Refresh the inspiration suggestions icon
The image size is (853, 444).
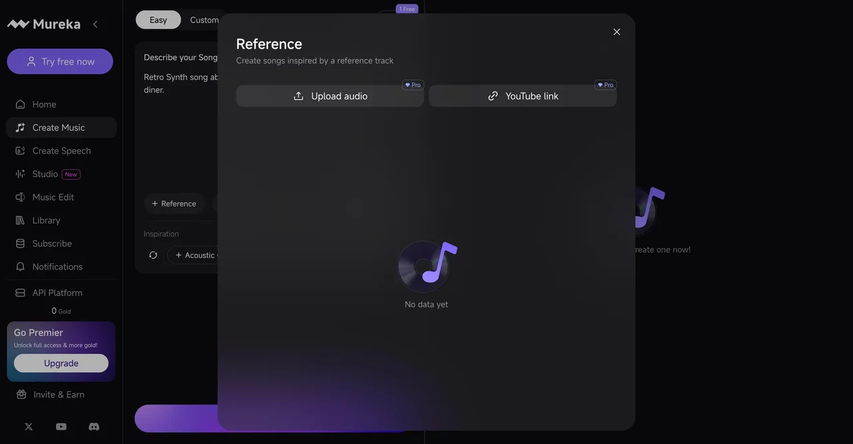click(153, 255)
